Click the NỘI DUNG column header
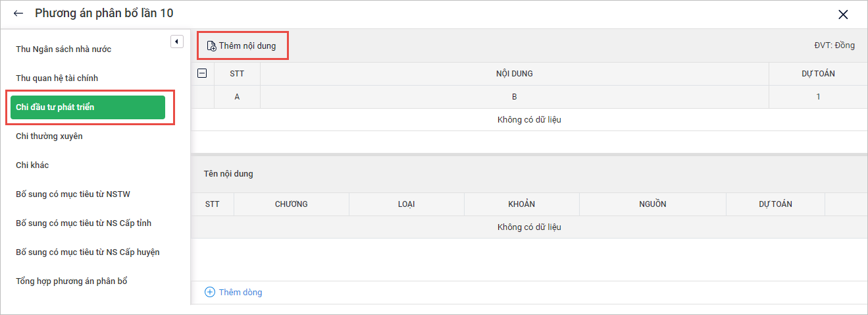Screen dimensions: 868x315 [514, 74]
